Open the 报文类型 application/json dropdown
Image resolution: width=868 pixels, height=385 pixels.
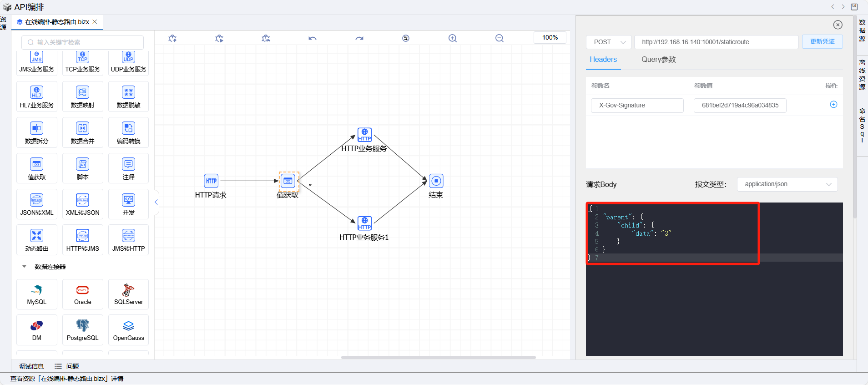coord(787,184)
